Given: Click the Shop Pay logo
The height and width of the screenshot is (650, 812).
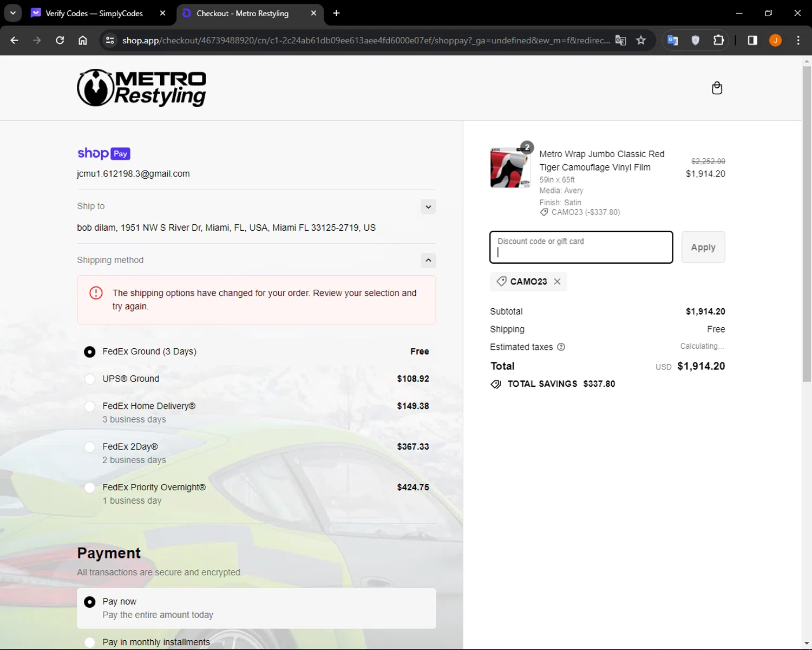Looking at the screenshot, I should (103, 153).
